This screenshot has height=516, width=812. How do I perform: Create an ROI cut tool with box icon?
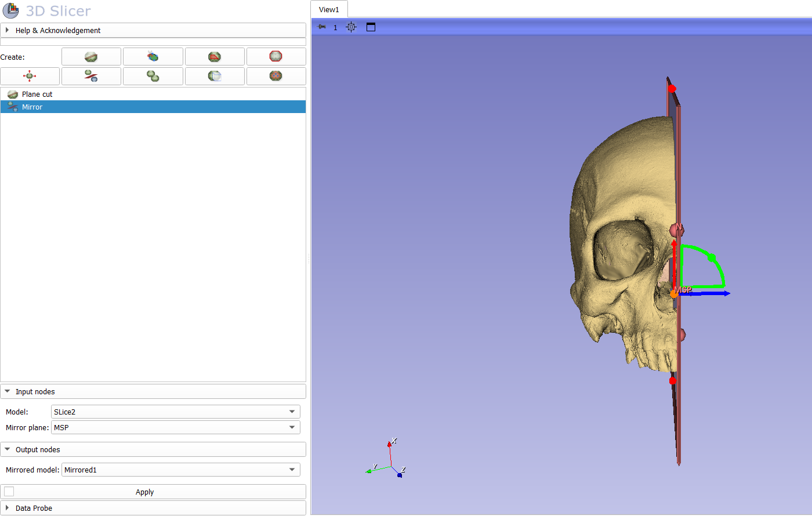coord(214,76)
